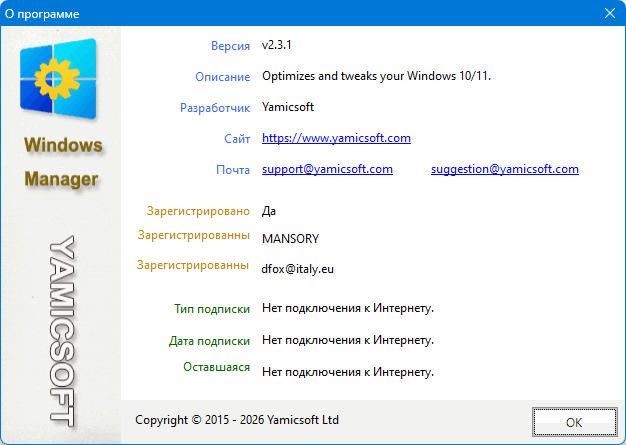Click the no-connection message next to Тип подписки

348,308
